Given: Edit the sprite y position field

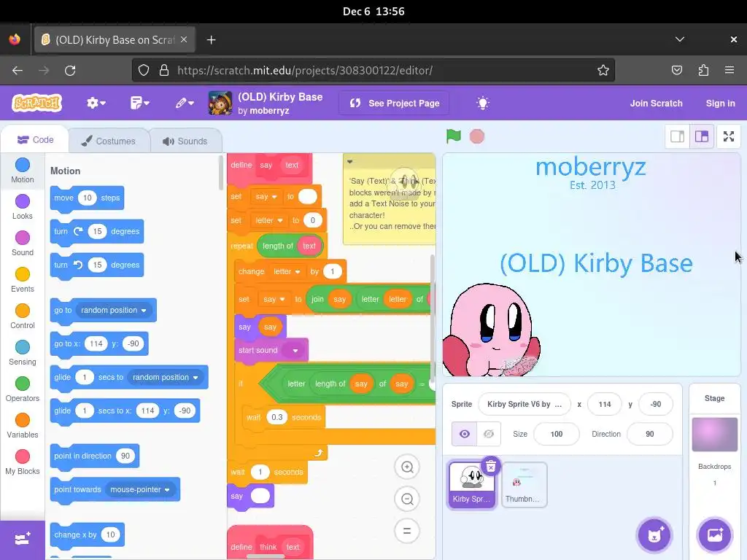Looking at the screenshot, I should [x=656, y=404].
